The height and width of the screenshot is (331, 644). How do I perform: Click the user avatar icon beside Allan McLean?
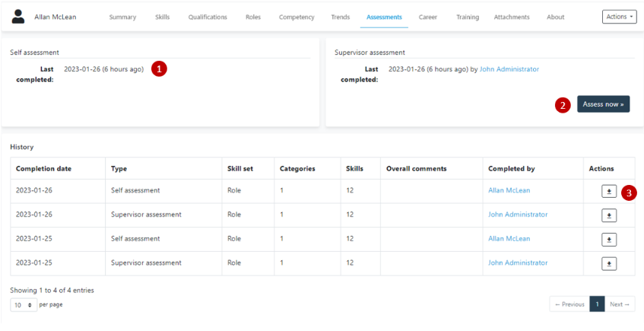pos(18,17)
